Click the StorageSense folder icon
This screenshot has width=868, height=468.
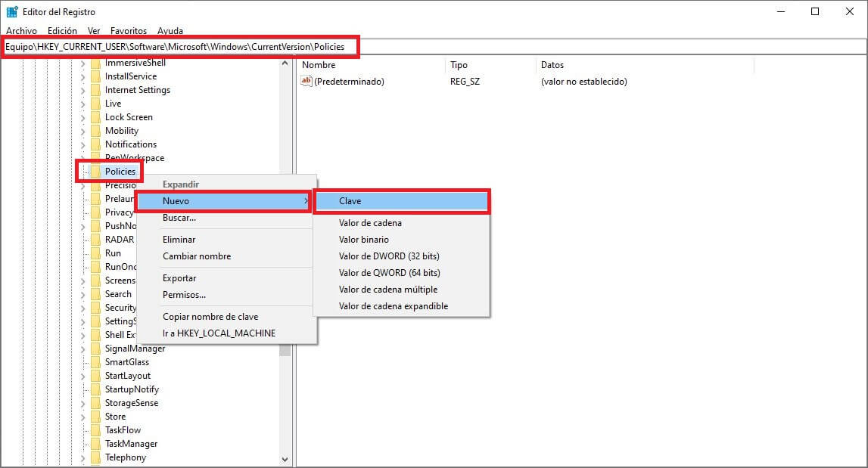point(95,403)
